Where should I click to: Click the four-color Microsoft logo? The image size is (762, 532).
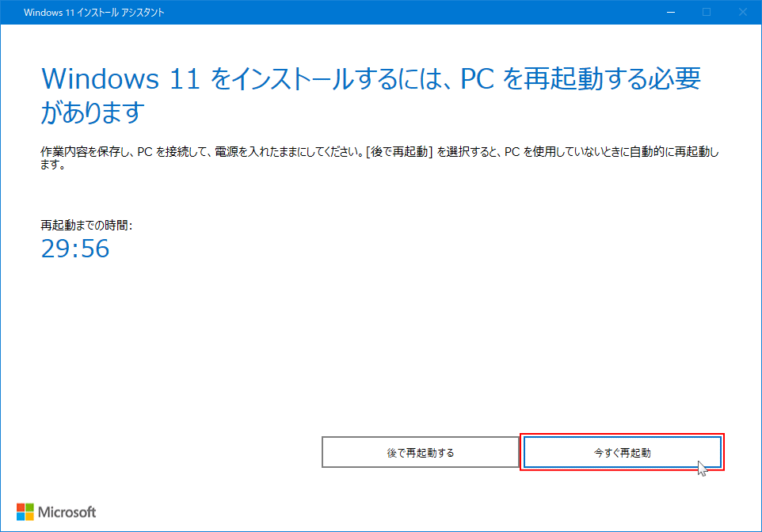[x=25, y=511]
